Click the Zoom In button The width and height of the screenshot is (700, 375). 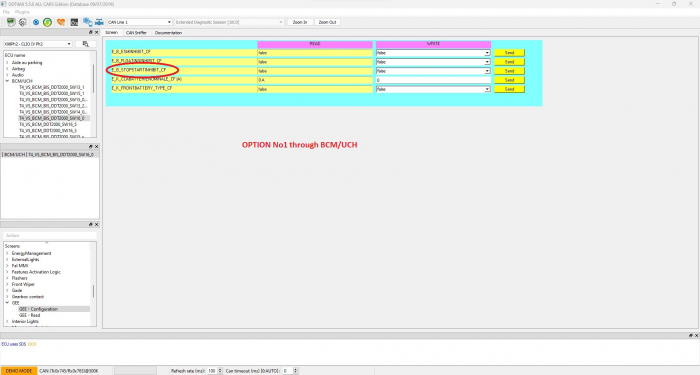[300, 22]
